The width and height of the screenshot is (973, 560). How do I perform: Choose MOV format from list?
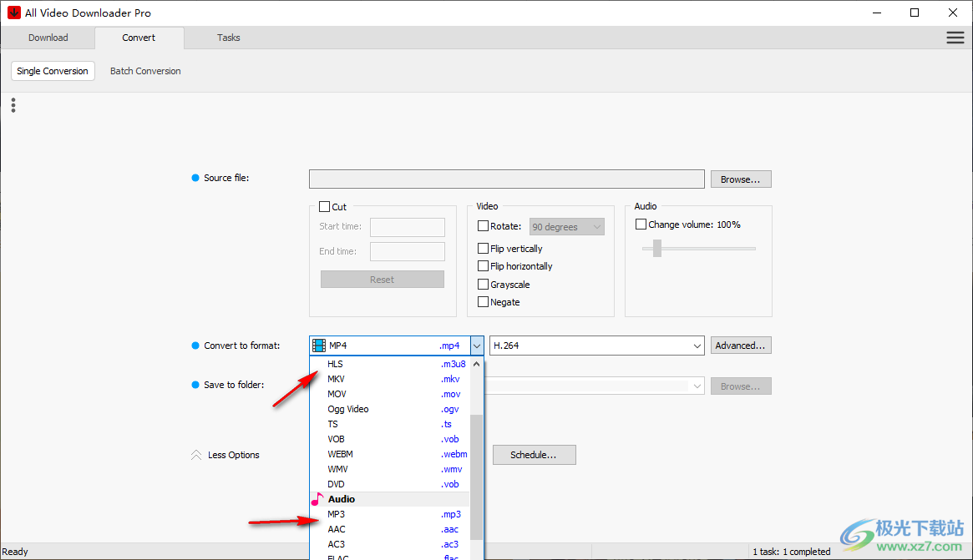click(x=390, y=394)
